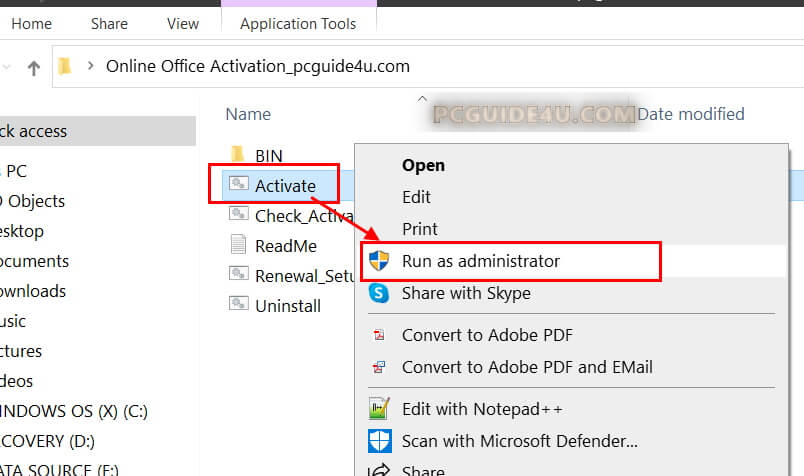Choose Print from the context menu
804x476 pixels.
click(x=420, y=229)
